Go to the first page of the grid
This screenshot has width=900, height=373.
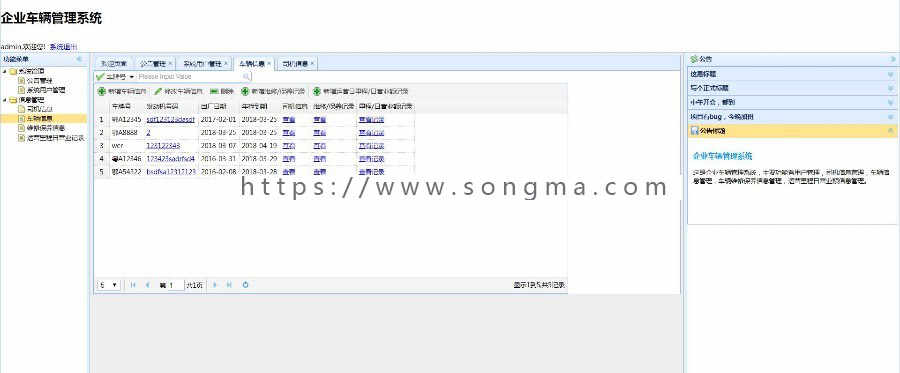click(133, 285)
